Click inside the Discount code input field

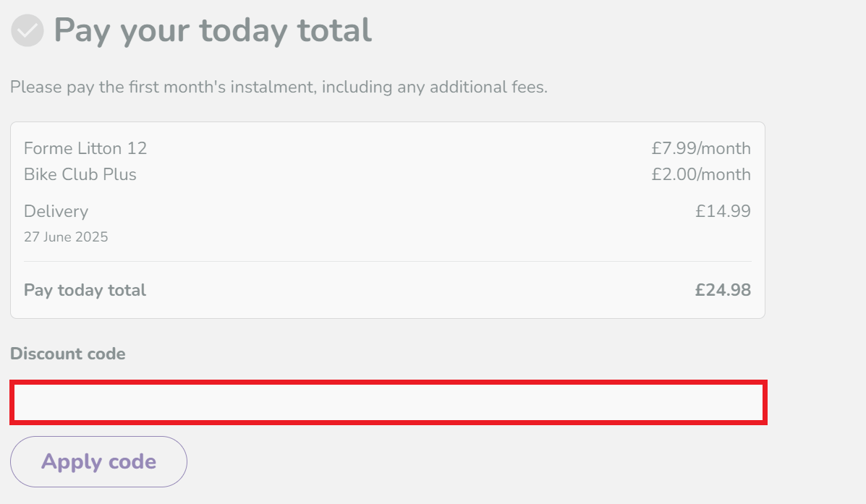click(389, 403)
